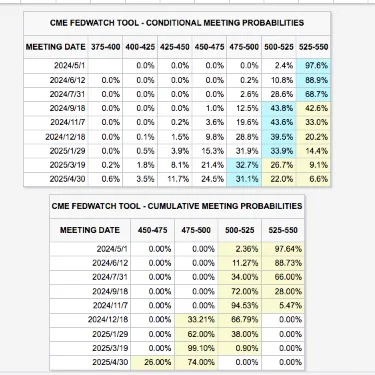Viewport: 375px width, 375px height.
Task: Select the 2025/1/29 date in cumulative table
Action: coord(110,334)
